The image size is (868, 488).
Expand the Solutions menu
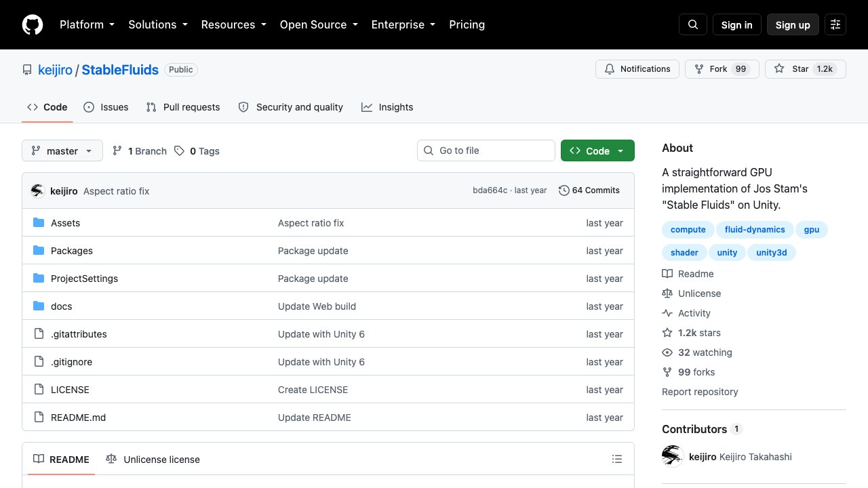157,24
